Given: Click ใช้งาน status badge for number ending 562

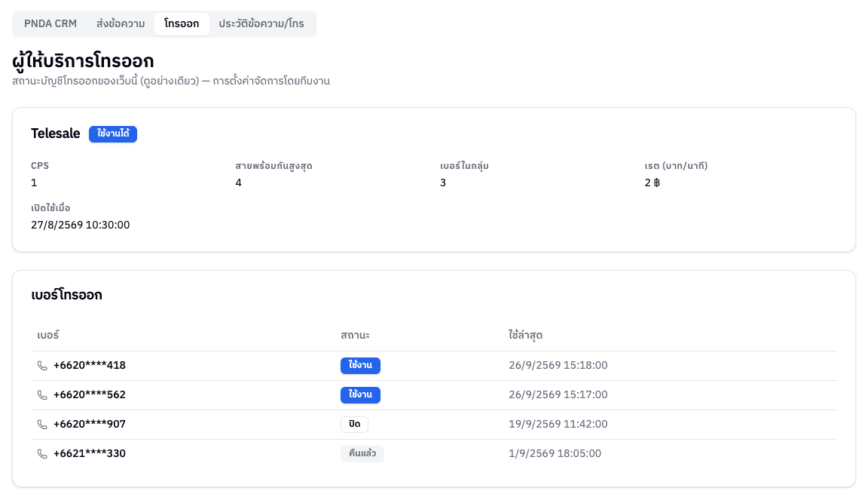Looking at the screenshot, I should (x=360, y=395).
